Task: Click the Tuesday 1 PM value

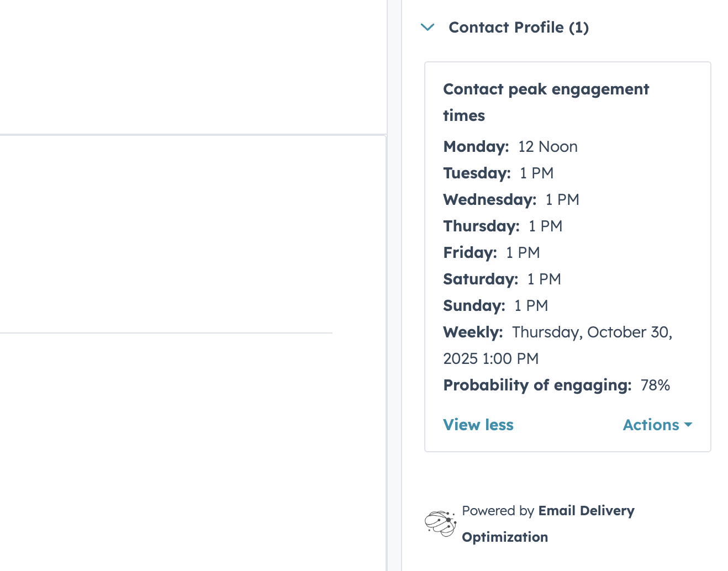Action: (x=536, y=173)
